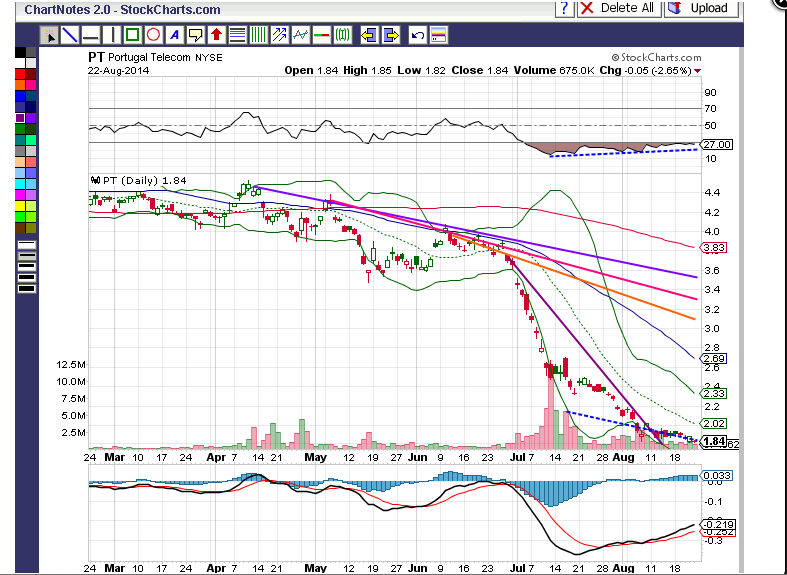Pick the medium green color swatch
787x575 pixels.
[20, 128]
